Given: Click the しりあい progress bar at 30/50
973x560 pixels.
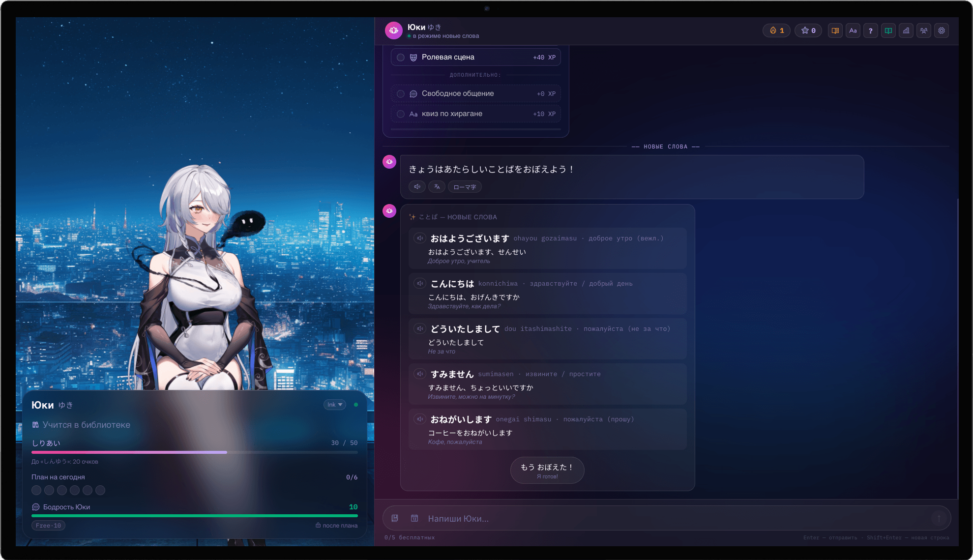Looking at the screenshot, I should tap(194, 452).
